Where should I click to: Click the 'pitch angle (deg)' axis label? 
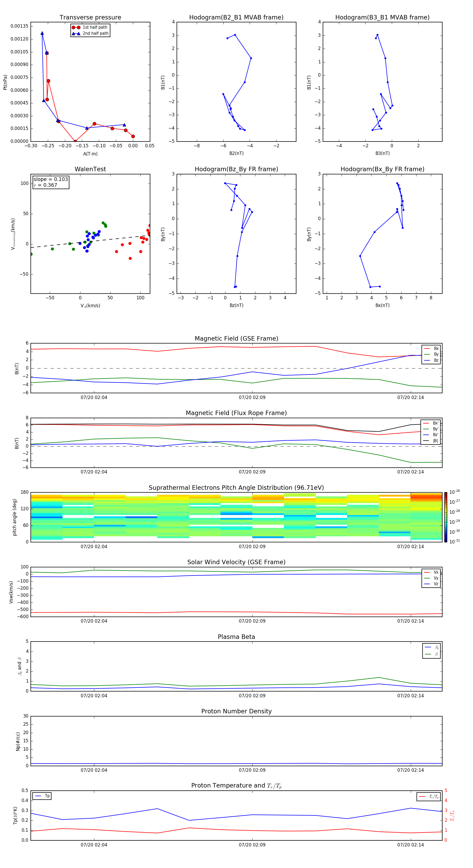(x=14, y=517)
